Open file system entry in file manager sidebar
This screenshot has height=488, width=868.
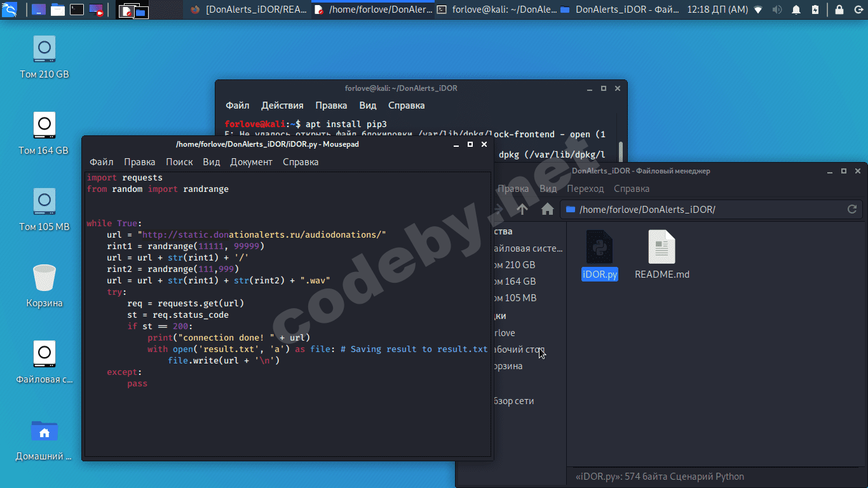tap(528, 248)
